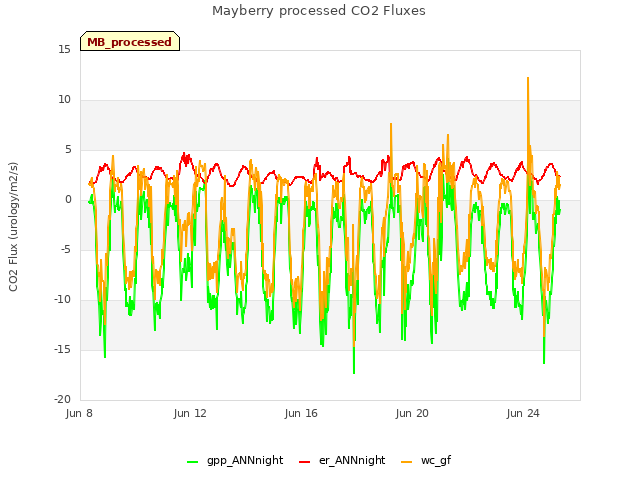This screenshot has width=640, height=480.
Task: Click the green gpp_ANNnight legend color marker
Action: (192, 462)
